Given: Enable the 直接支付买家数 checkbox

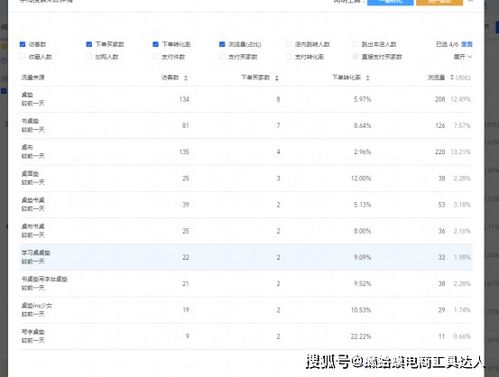Looking at the screenshot, I should [x=355, y=57].
